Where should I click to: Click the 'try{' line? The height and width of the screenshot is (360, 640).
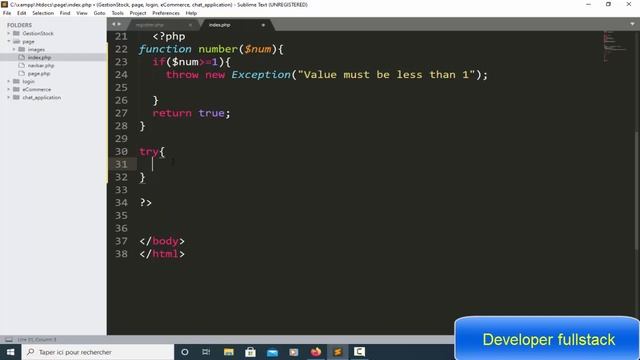152,152
